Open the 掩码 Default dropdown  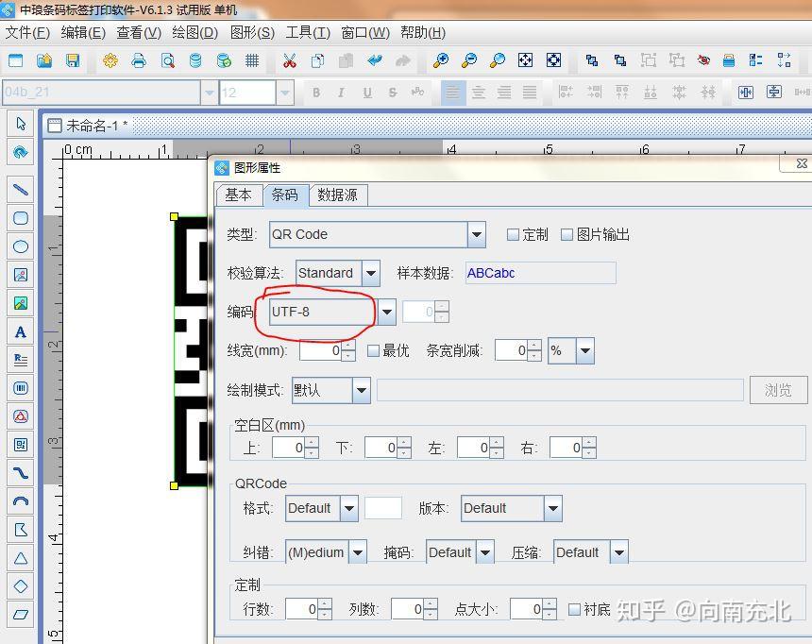484,552
